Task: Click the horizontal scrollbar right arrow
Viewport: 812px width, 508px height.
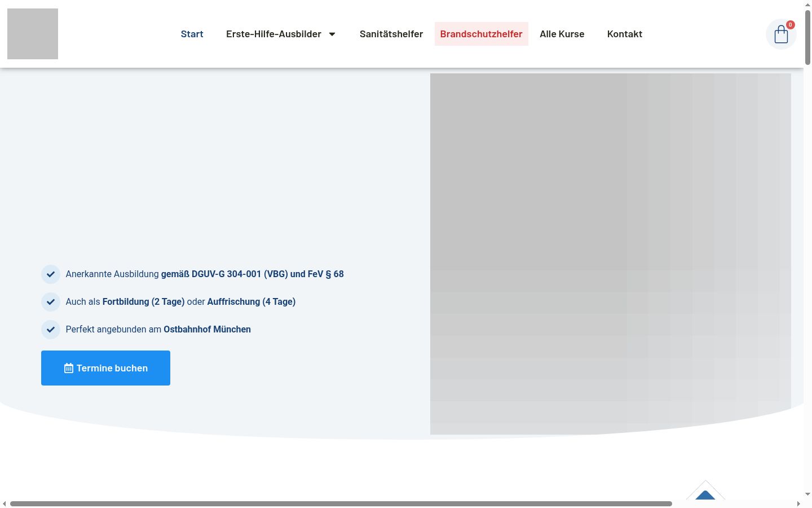Action: pos(798,503)
